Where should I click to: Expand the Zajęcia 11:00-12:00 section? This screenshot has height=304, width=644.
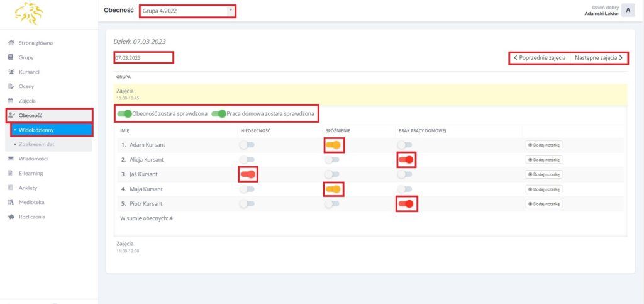pos(125,244)
